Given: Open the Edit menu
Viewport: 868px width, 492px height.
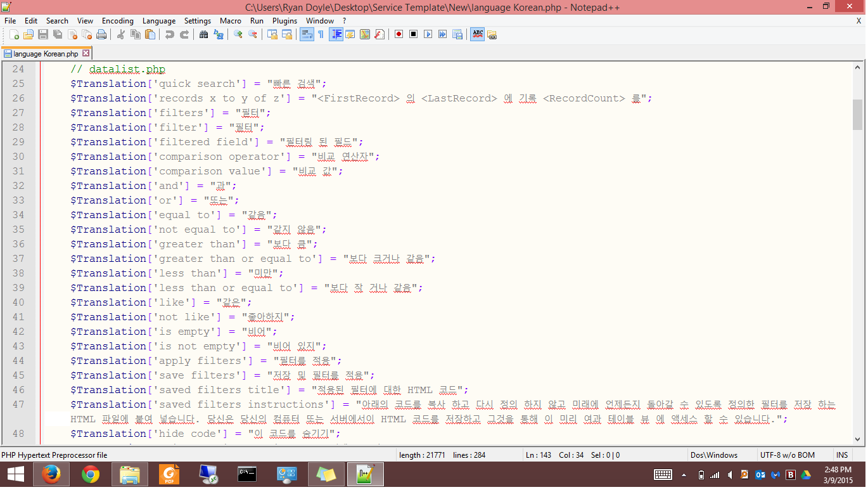Looking at the screenshot, I should (x=30, y=21).
